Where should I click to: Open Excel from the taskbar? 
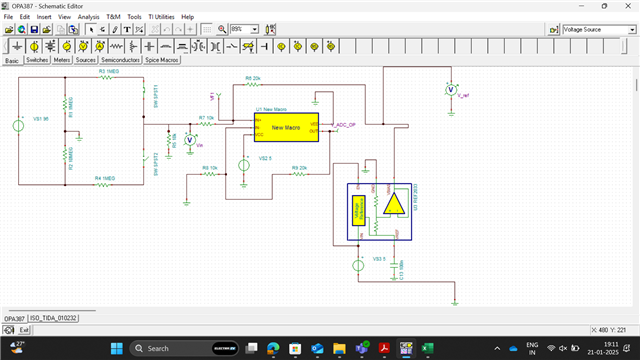pyautogui.click(x=427, y=348)
